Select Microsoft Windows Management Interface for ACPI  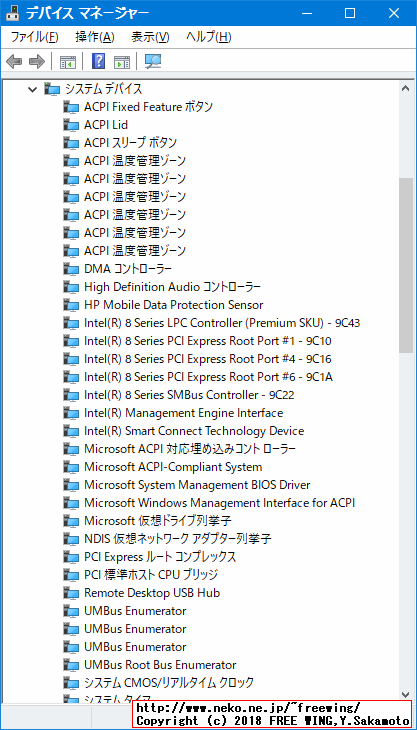tap(220, 503)
